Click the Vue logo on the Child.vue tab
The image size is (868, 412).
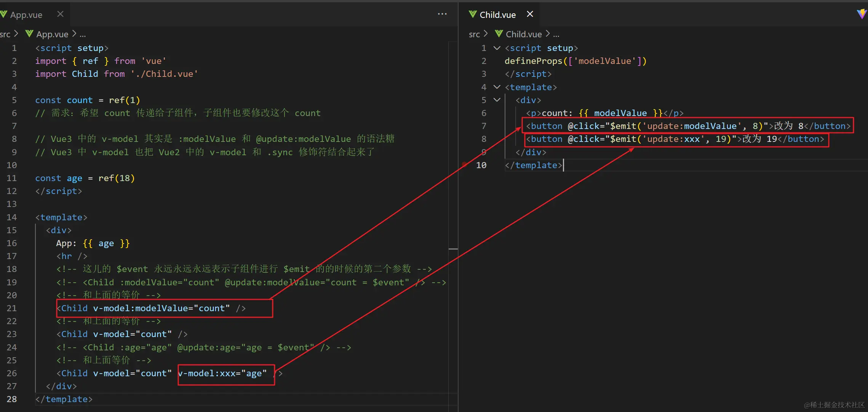click(x=473, y=14)
